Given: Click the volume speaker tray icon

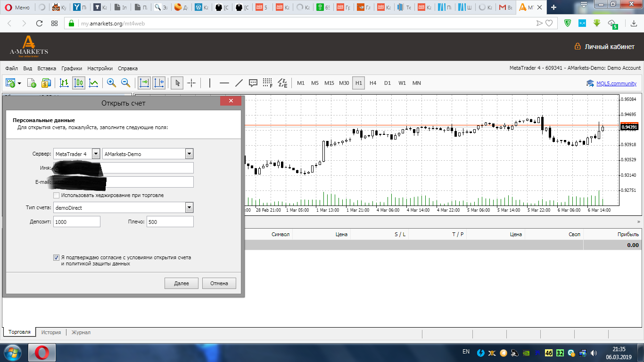Looking at the screenshot, I should coord(593,353).
